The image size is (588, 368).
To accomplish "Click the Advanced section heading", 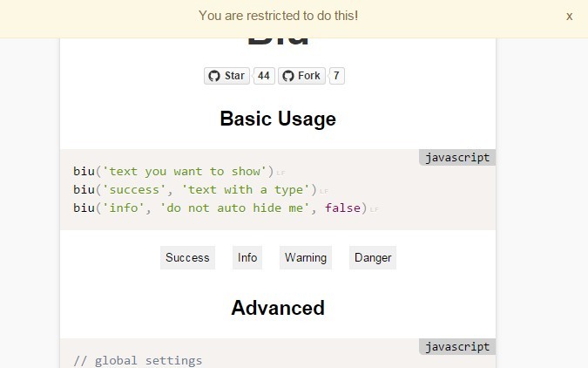I will click(278, 308).
